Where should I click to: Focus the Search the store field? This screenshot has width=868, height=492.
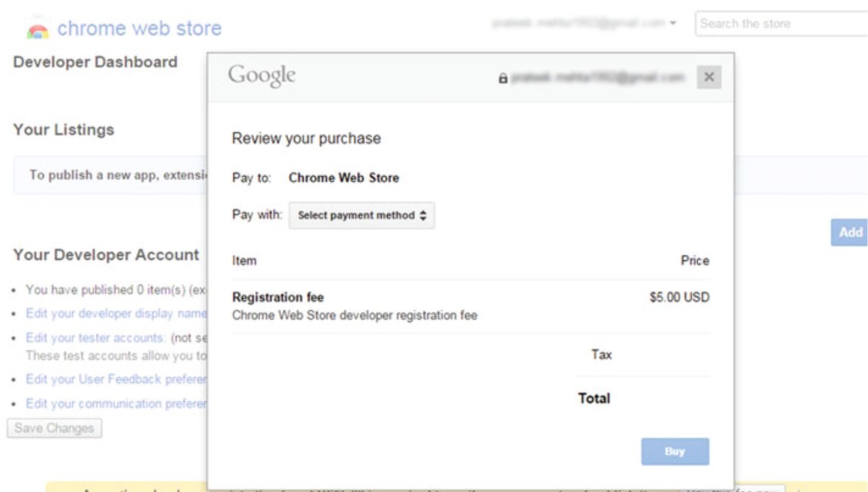(x=781, y=23)
